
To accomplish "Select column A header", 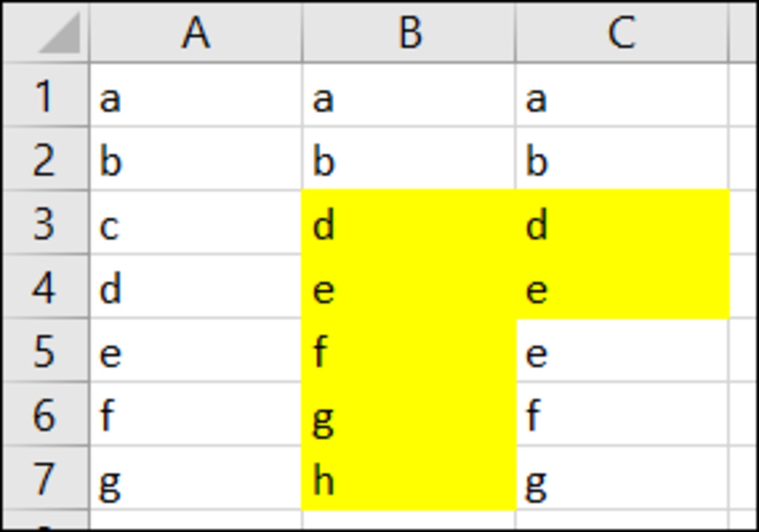I will 196,33.
